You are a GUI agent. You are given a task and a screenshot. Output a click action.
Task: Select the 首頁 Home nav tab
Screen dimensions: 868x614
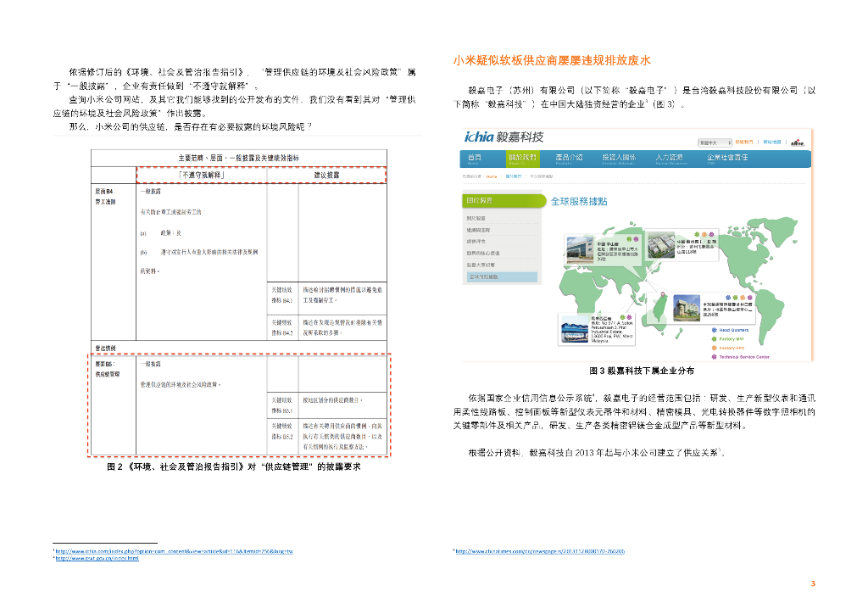point(475,159)
